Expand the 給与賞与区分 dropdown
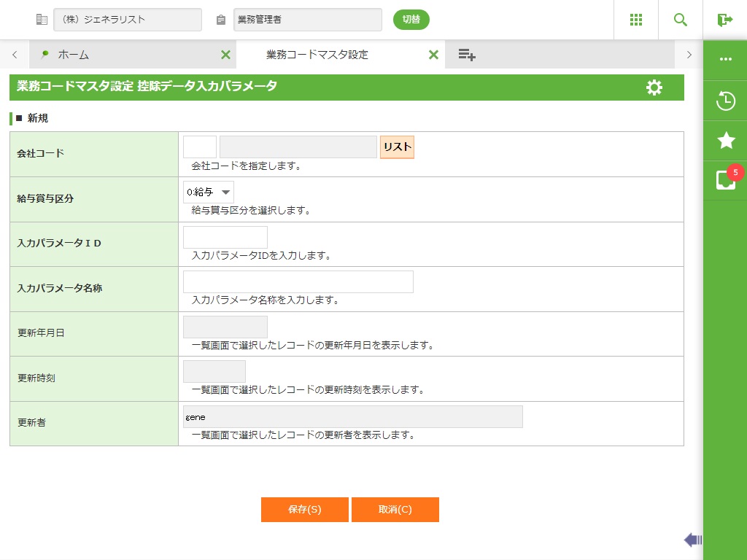This screenshot has height=560, width=747. coord(209,192)
